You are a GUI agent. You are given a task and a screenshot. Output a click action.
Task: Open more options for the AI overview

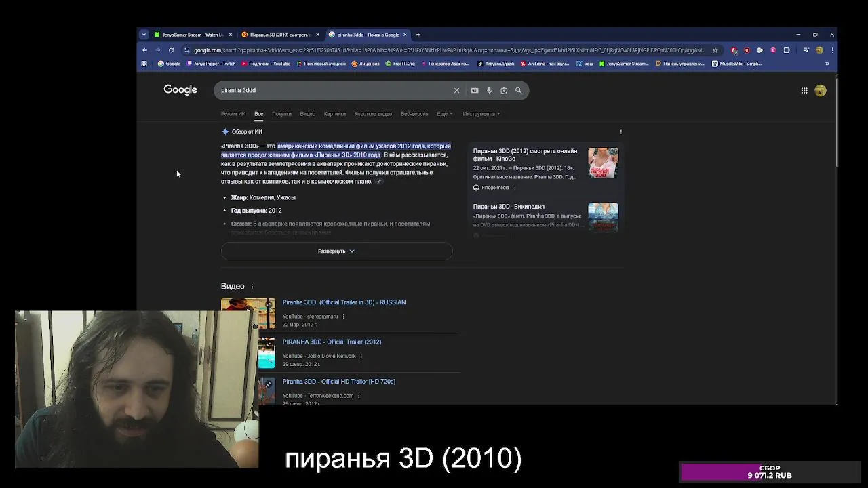pyautogui.click(x=620, y=132)
